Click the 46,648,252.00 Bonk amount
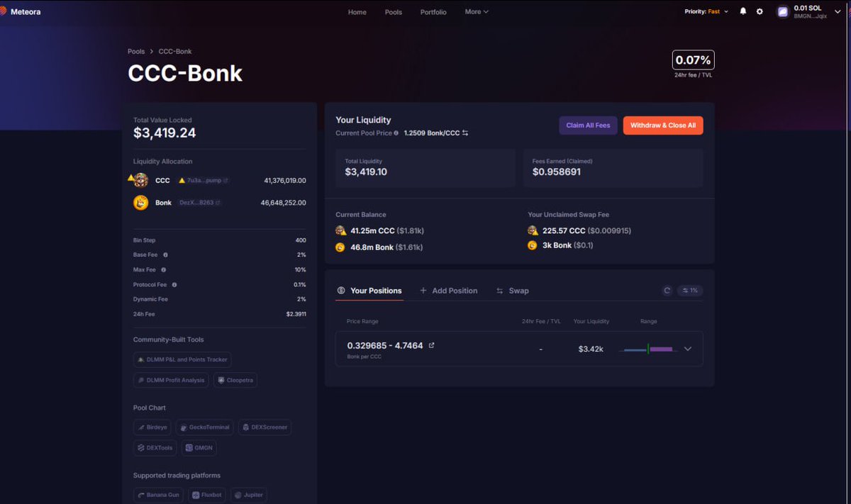This screenshot has width=851, height=504. coord(284,203)
